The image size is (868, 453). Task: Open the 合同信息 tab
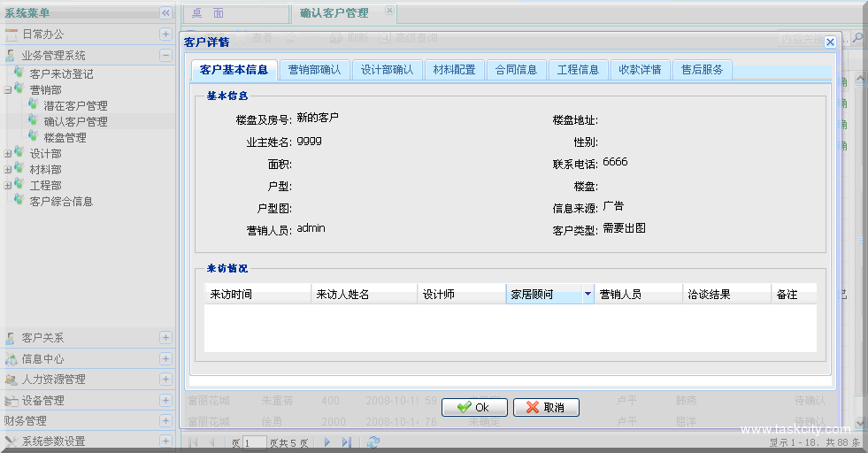[516, 70]
